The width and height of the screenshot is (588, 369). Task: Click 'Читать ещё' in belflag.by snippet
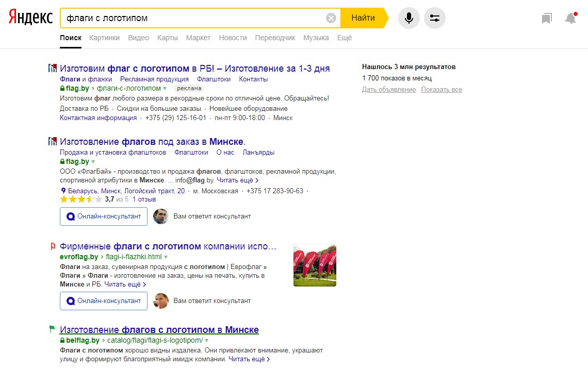point(249,359)
